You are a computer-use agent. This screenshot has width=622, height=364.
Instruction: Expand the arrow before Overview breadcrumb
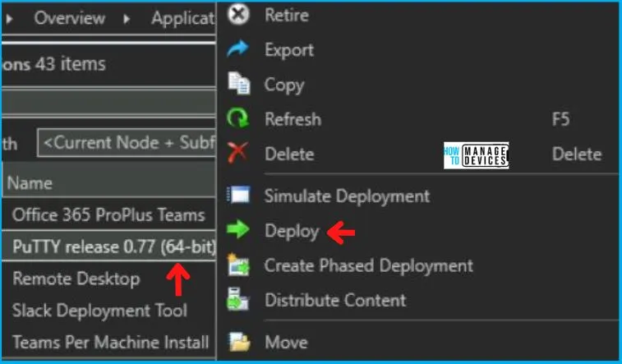pos(10,18)
